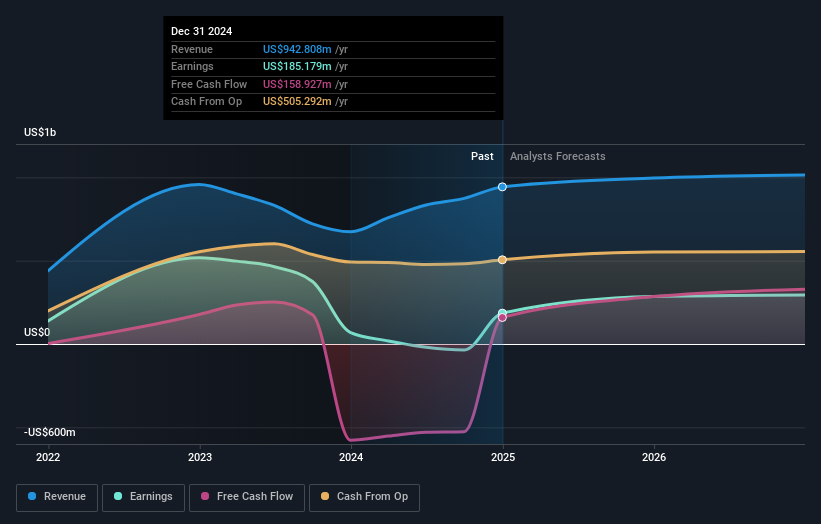The width and height of the screenshot is (821, 524).
Task: Click the US$185.179m earnings value
Action: 297,66
